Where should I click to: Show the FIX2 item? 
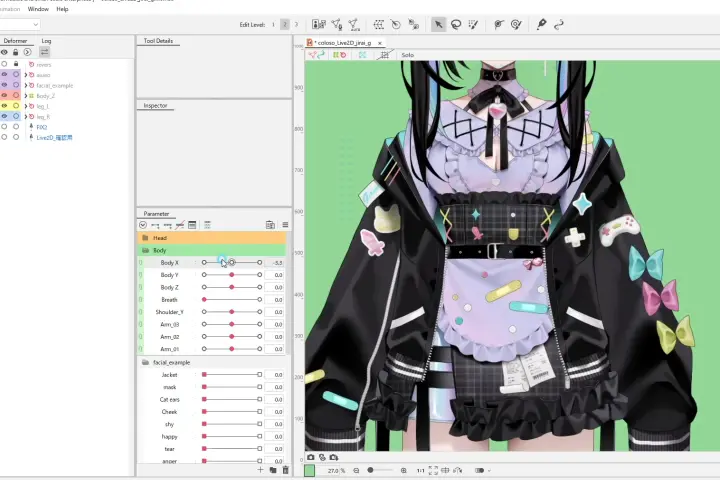point(4,126)
